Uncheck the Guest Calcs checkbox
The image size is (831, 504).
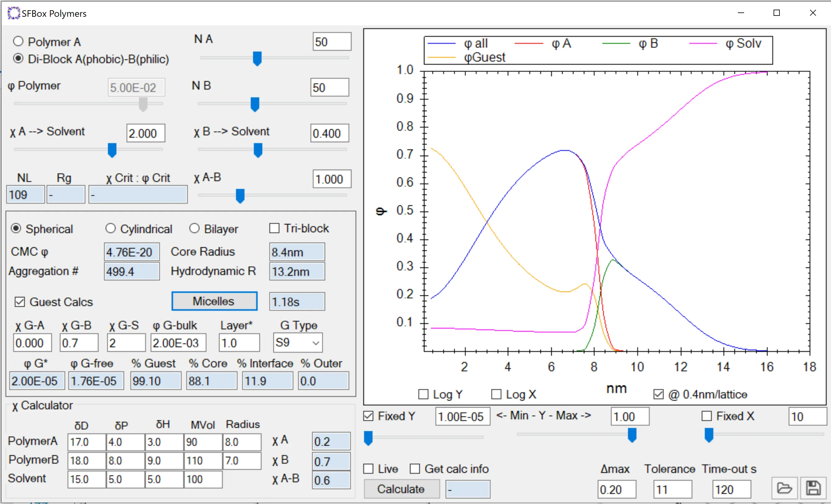(20, 302)
